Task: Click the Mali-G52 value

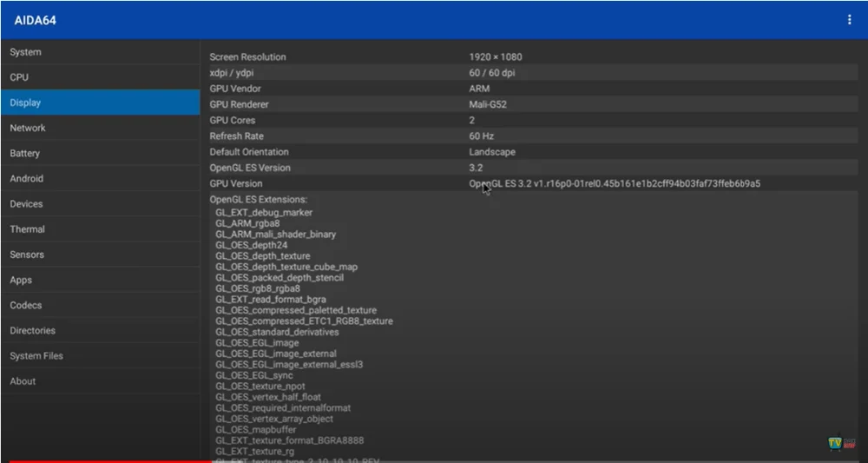Action: pos(488,104)
